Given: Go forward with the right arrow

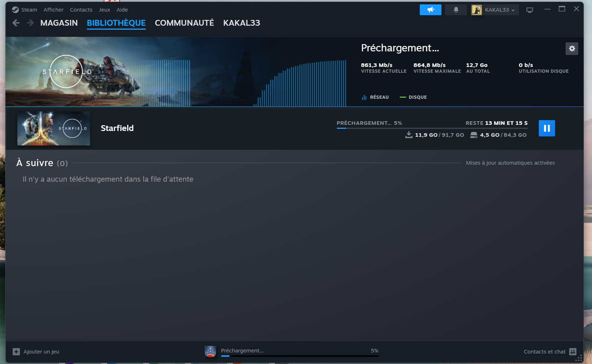Looking at the screenshot, I should coord(30,23).
